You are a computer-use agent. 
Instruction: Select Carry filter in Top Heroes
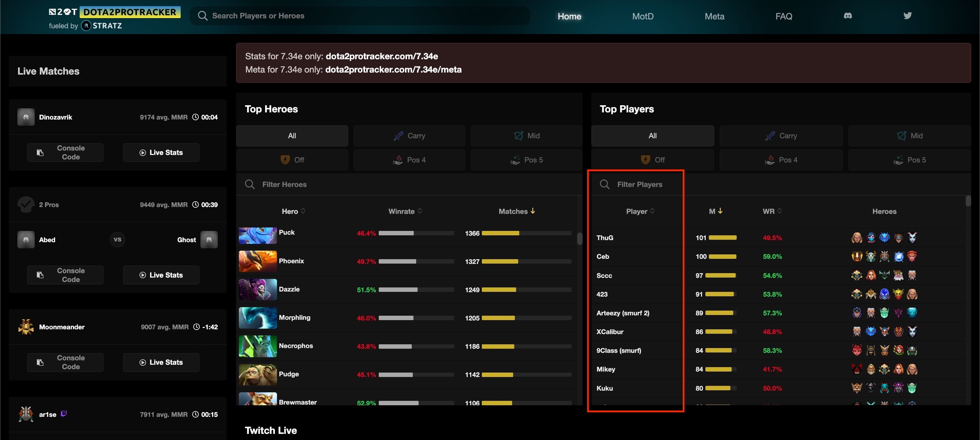[x=409, y=136]
